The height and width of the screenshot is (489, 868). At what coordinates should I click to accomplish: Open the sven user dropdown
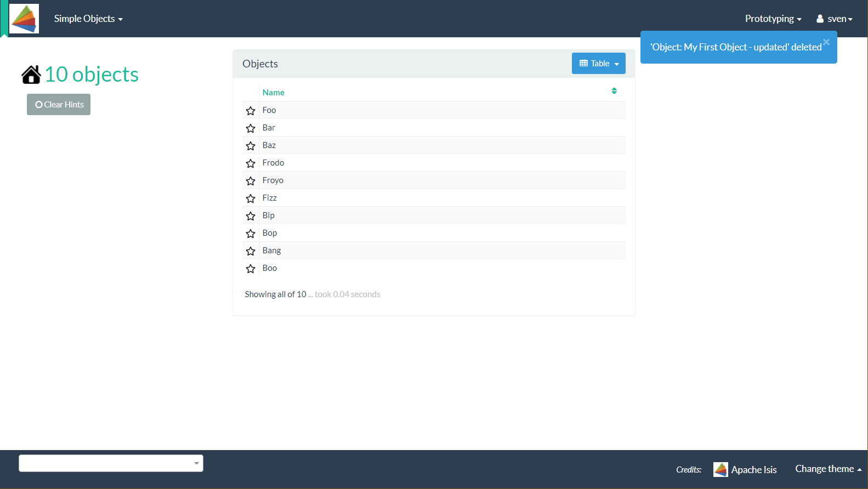(835, 19)
